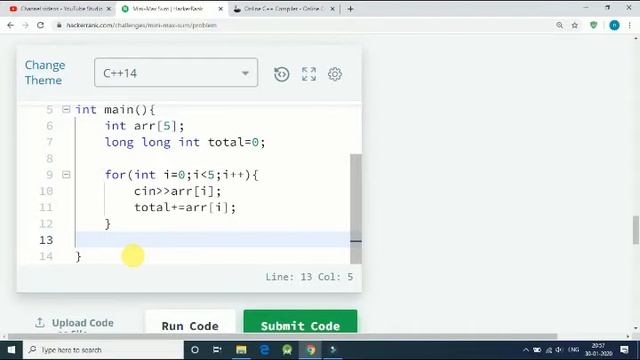
Task: Reload the current page
Action: click(40, 25)
